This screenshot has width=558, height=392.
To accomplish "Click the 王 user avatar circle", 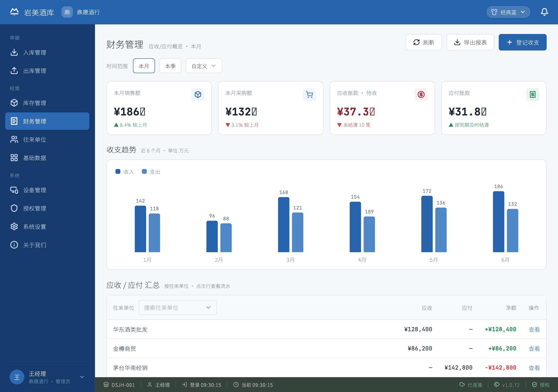I will (17, 377).
